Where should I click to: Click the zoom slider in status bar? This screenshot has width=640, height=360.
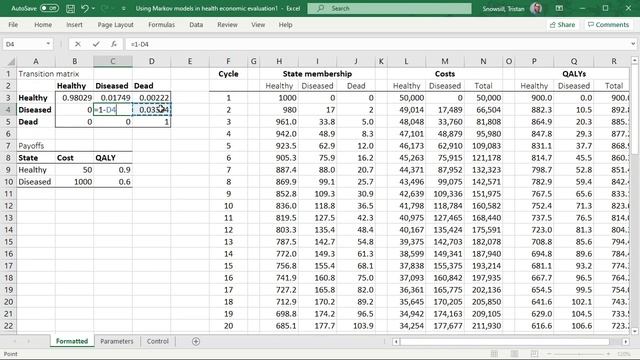click(578, 354)
